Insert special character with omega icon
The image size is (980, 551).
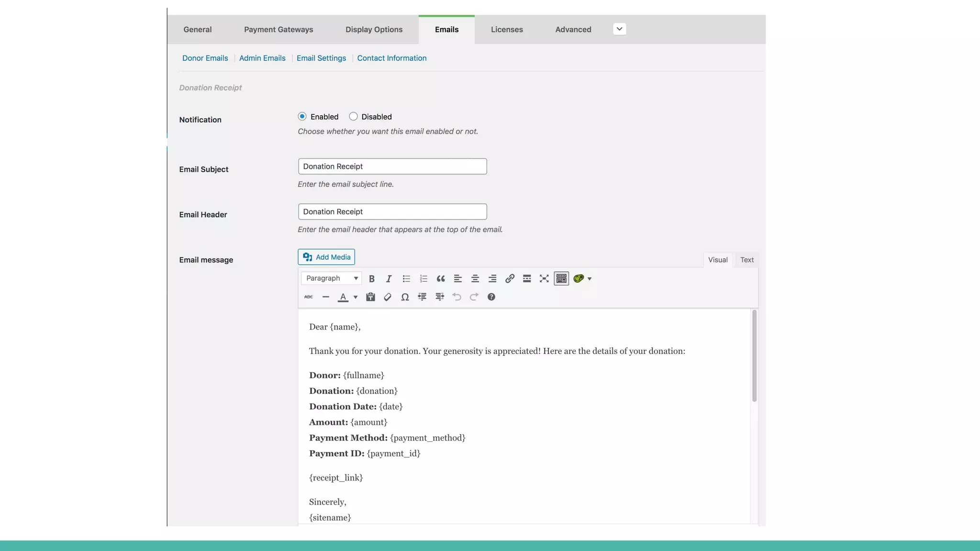click(405, 297)
